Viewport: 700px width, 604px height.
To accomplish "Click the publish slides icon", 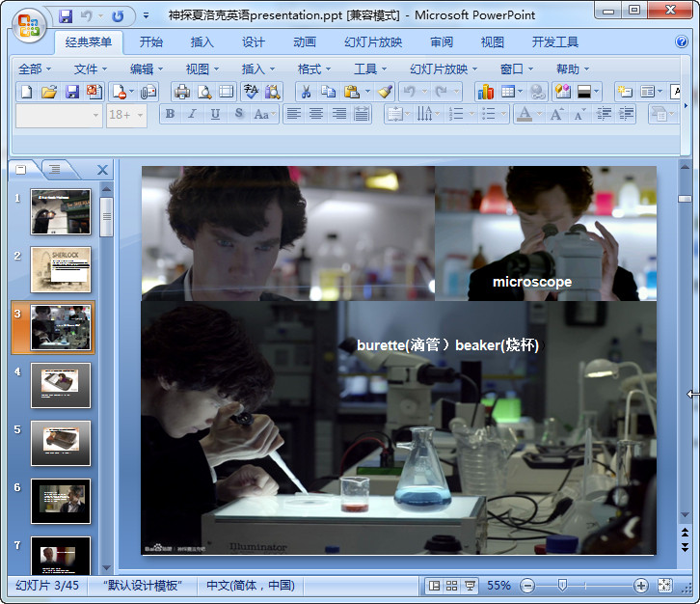I will pos(94,92).
